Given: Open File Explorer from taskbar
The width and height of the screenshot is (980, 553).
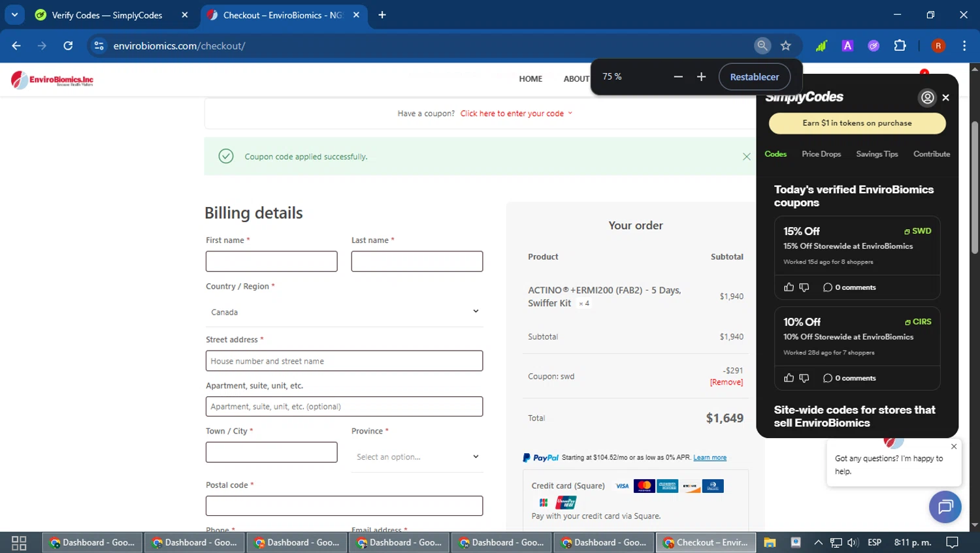Looking at the screenshot, I should [770, 543].
